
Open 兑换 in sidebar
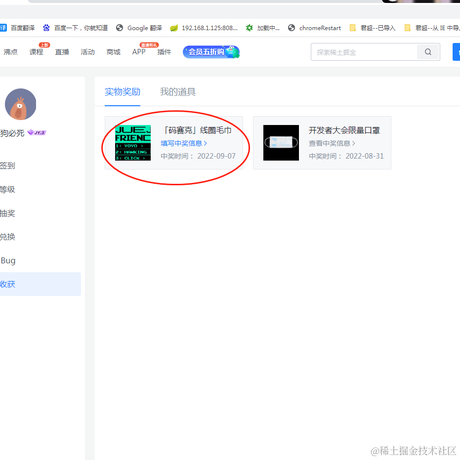[7, 237]
